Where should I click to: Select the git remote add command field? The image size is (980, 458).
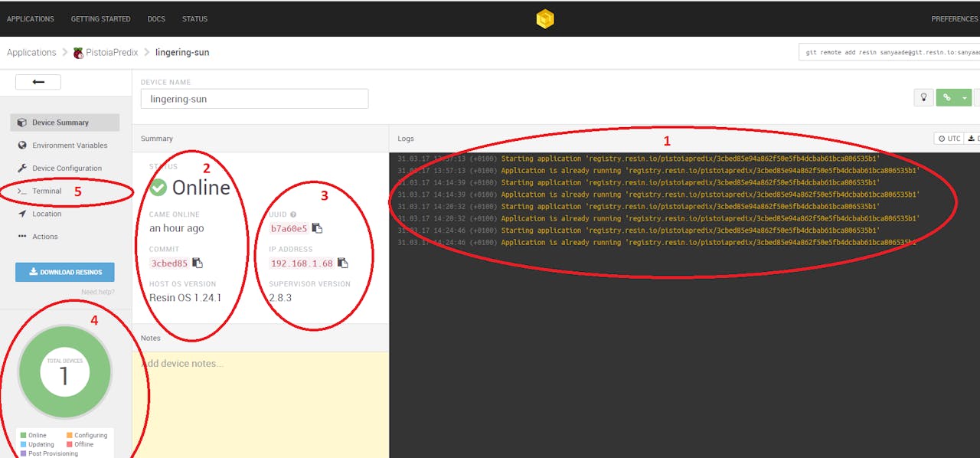889,52
